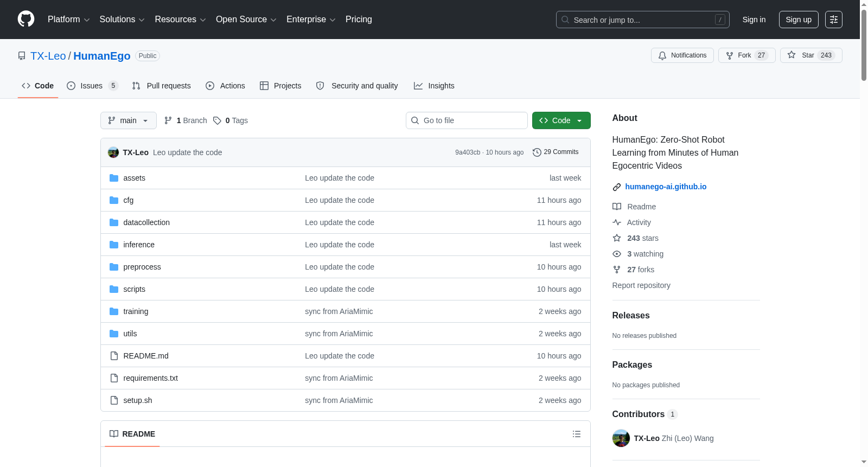Click the Sign in link
This screenshot has height=467, width=868.
point(754,20)
